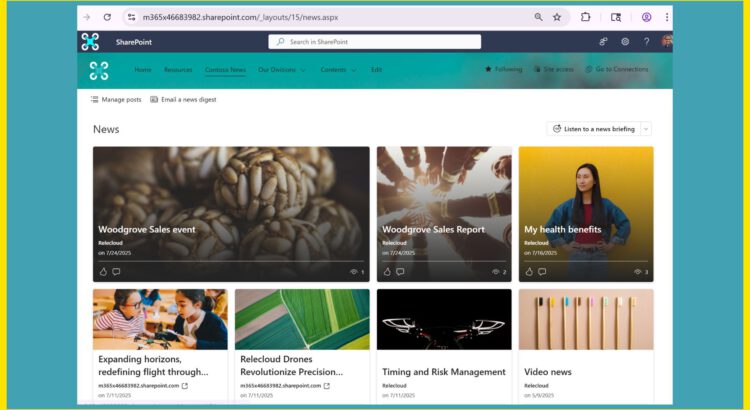This screenshot has height=410, width=750.
Task: Click the Contoso site logo in the header
Action: click(98, 70)
